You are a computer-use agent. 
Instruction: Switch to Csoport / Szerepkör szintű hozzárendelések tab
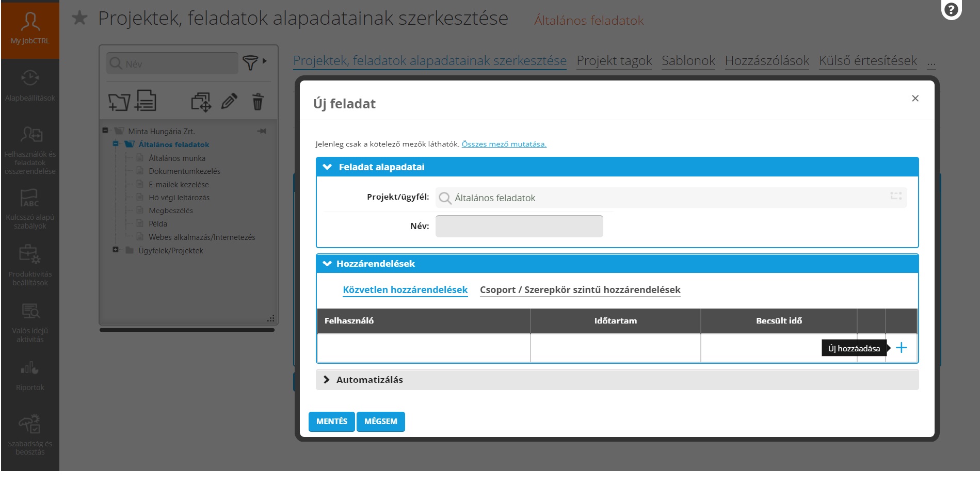[x=580, y=290]
